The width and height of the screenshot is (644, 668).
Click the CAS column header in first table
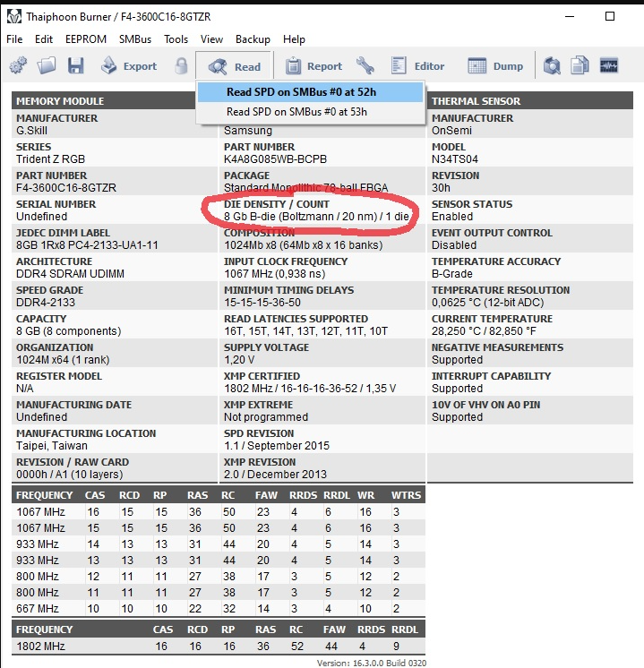[95, 495]
